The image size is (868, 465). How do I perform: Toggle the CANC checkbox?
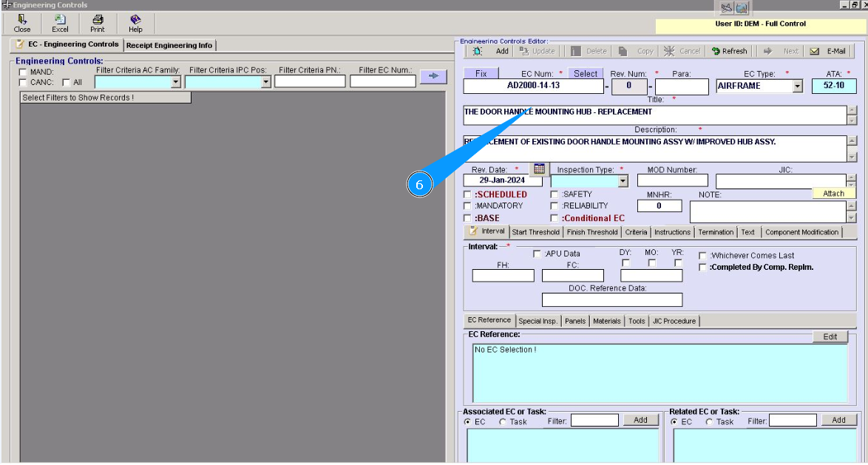(x=23, y=83)
